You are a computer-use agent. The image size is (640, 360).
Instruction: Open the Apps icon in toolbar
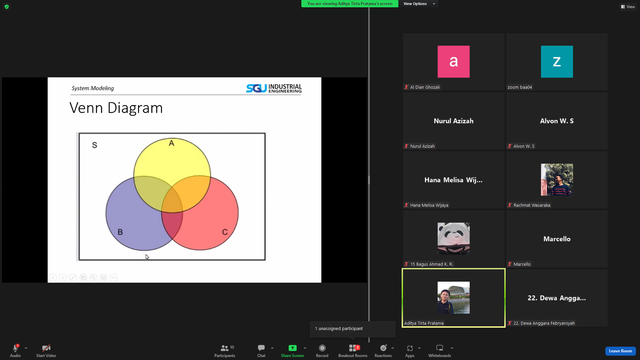point(410,348)
